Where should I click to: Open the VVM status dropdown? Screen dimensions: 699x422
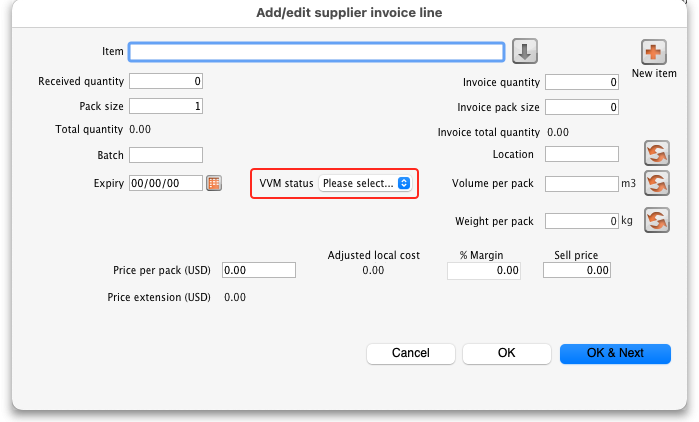[x=365, y=183]
